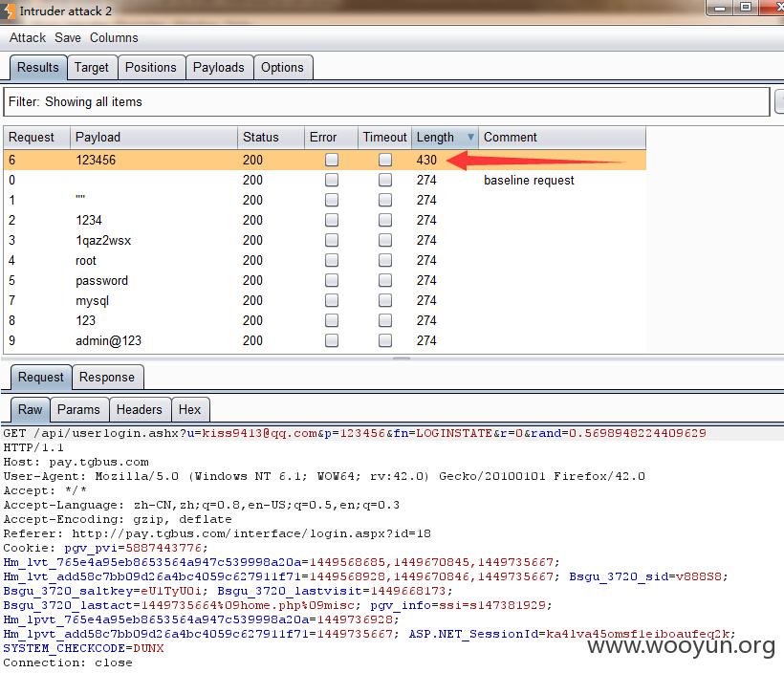Select the row with payload password
This screenshot has height=673, width=784.
[325, 280]
